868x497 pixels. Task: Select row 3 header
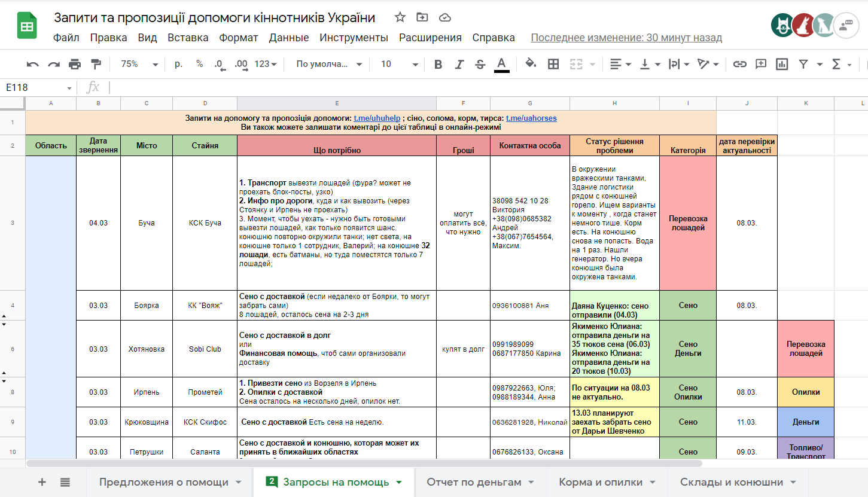(13, 223)
